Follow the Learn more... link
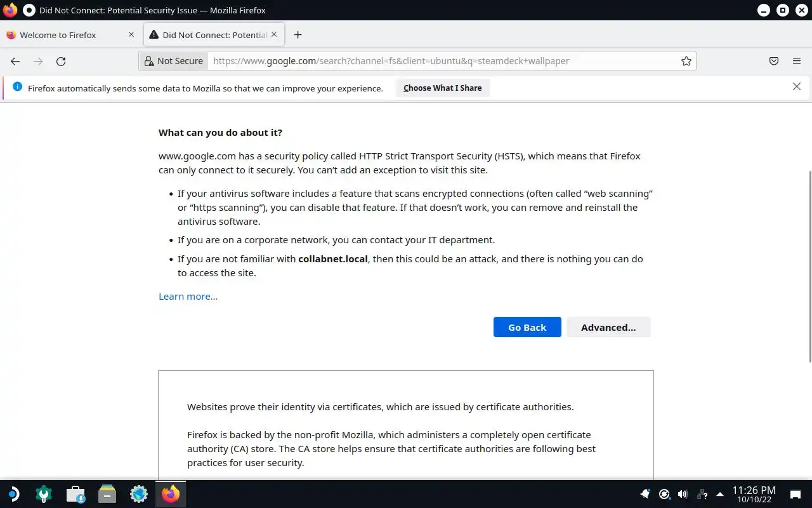The width and height of the screenshot is (812, 508). click(x=188, y=297)
